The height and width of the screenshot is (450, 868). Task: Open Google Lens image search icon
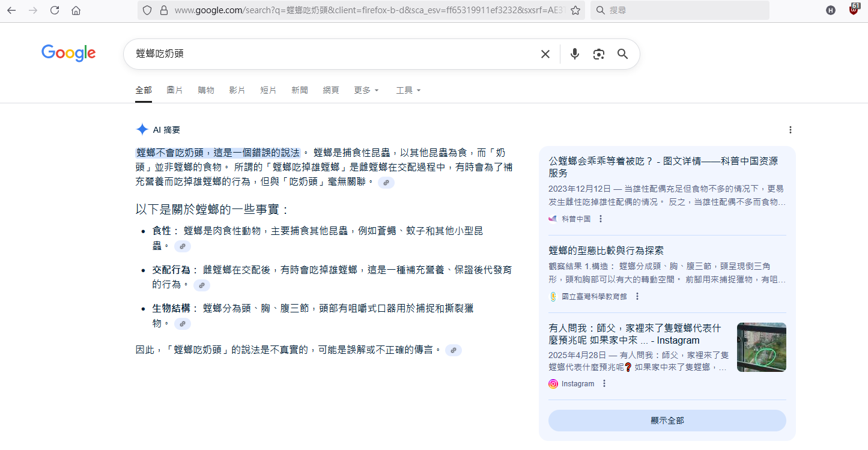(x=598, y=54)
